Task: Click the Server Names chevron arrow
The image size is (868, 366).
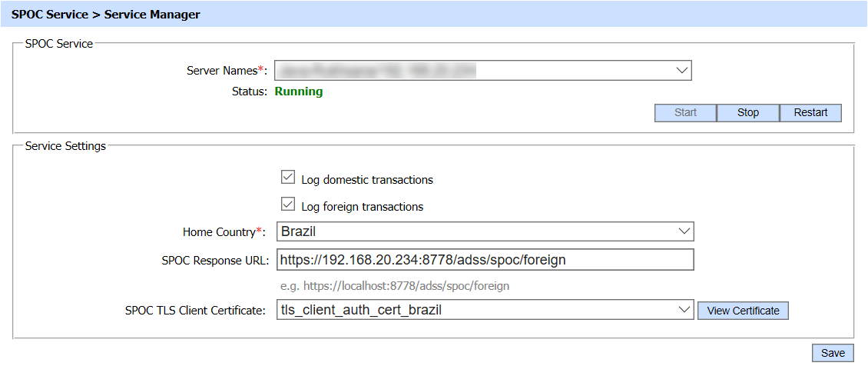Action: [681, 71]
